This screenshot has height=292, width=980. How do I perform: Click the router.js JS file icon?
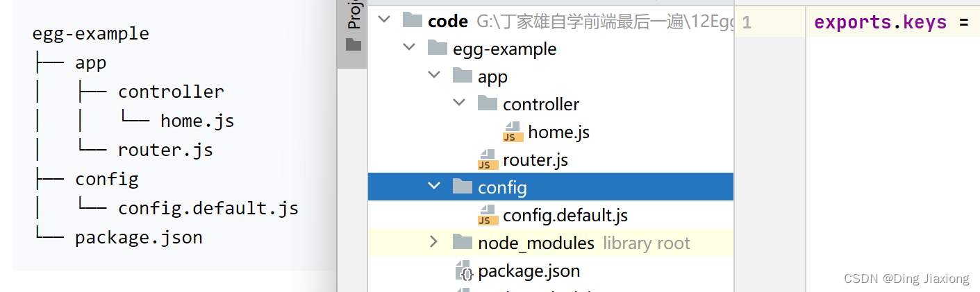pyautogui.click(x=488, y=160)
